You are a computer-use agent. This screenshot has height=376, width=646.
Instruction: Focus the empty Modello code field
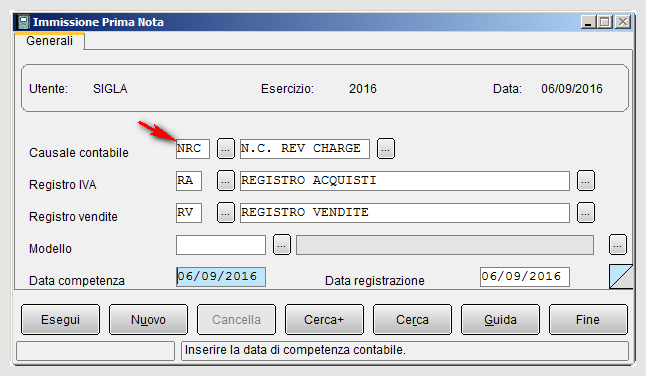tap(221, 245)
